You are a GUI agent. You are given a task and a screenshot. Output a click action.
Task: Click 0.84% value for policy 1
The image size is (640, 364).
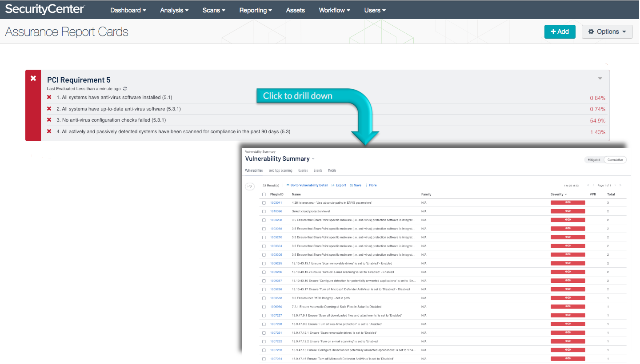tap(597, 98)
